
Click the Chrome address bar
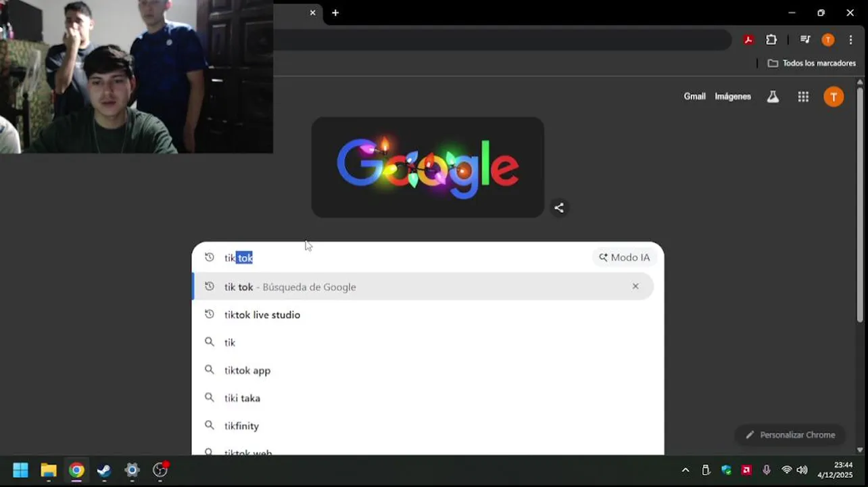pos(502,40)
